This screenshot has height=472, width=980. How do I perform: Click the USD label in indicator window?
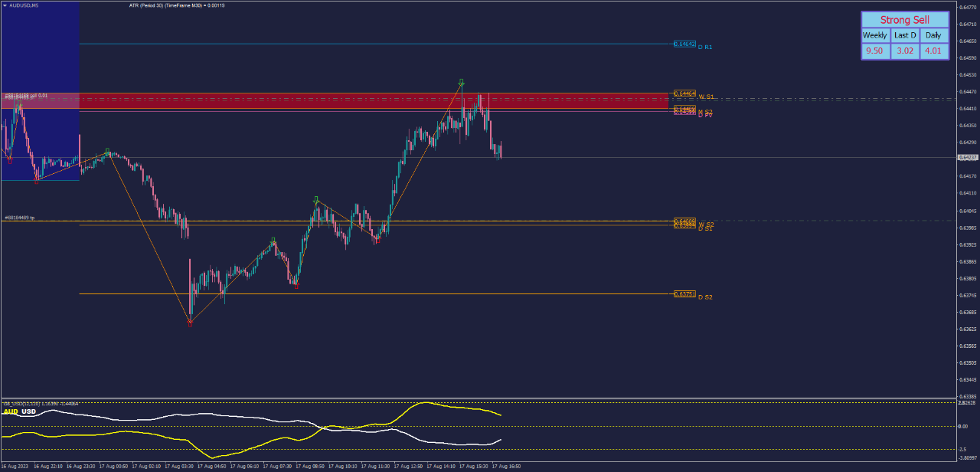point(28,411)
